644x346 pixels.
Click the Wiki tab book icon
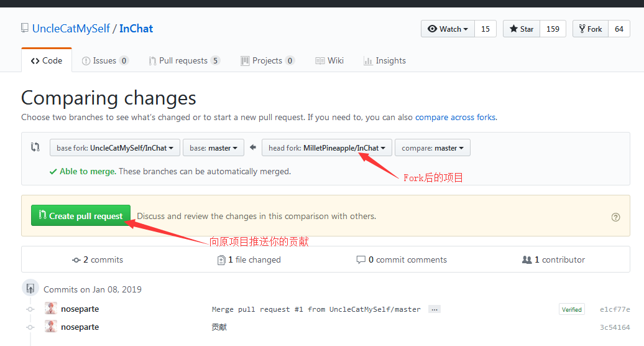[x=320, y=61]
